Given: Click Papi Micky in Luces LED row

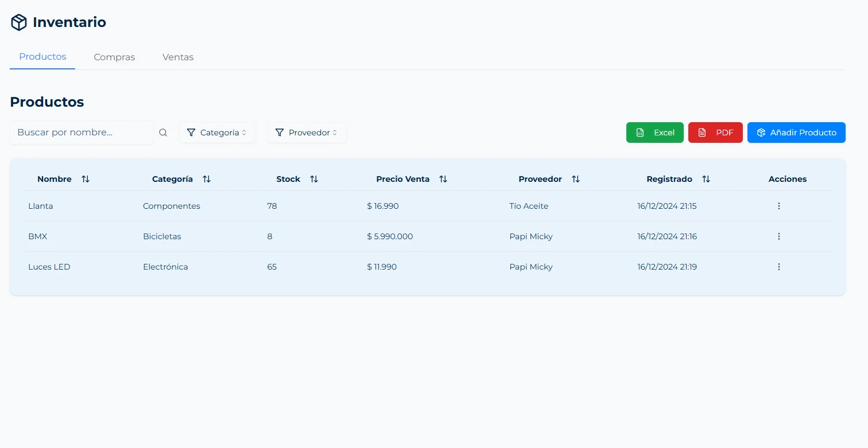Looking at the screenshot, I should click(x=531, y=267).
